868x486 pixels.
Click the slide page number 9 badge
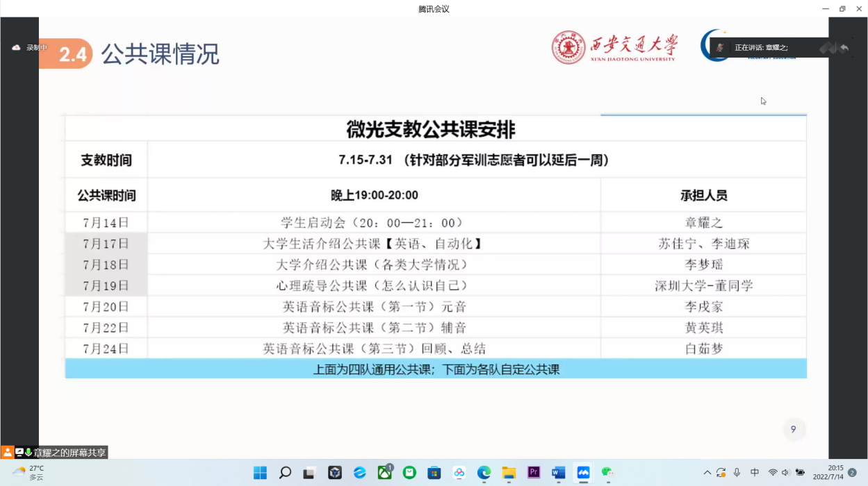793,430
